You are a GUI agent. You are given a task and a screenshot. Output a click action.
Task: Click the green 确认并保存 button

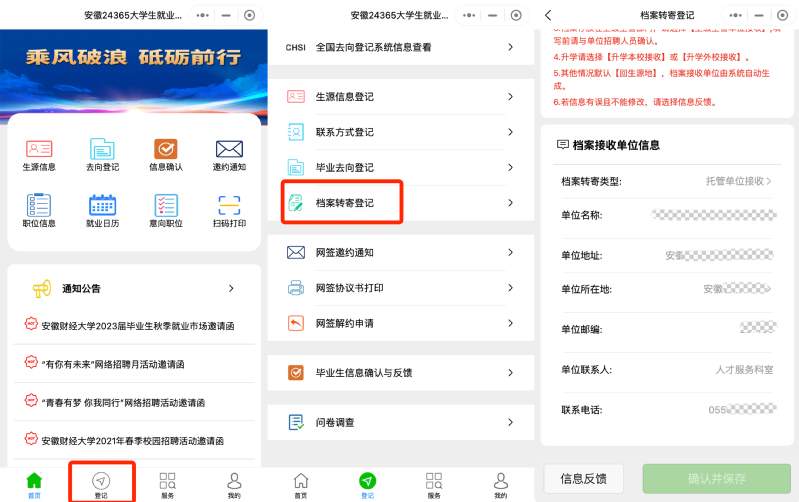click(716, 478)
